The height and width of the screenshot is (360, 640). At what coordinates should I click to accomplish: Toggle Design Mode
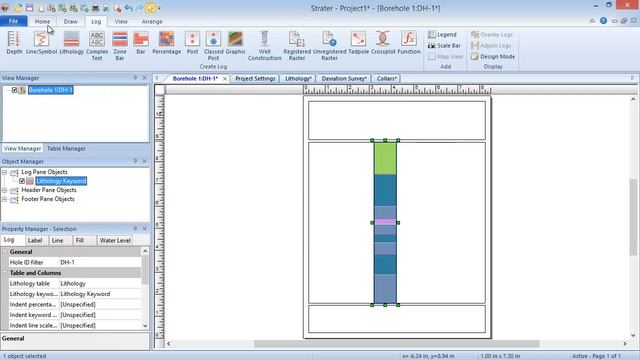coord(493,57)
